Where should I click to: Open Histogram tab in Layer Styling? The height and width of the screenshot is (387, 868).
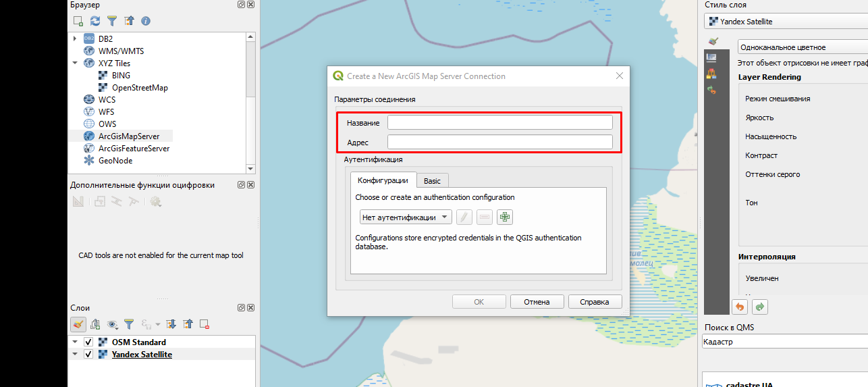712,74
